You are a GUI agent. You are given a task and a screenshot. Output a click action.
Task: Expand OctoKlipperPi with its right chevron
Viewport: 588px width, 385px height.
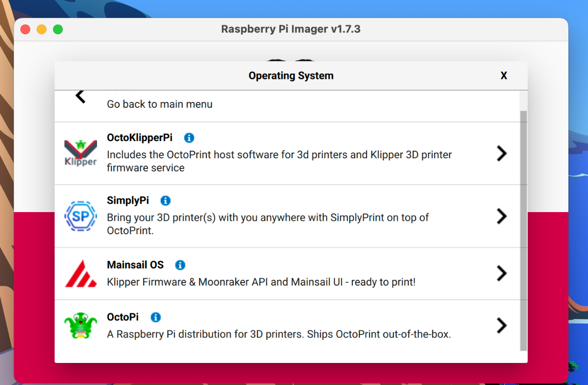[501, 153]
